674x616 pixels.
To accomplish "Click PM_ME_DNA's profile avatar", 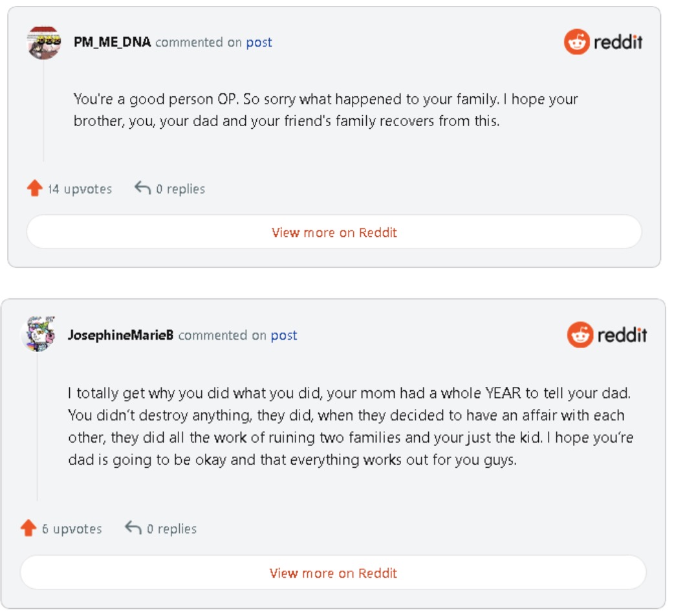I will (x=44, y=43).
